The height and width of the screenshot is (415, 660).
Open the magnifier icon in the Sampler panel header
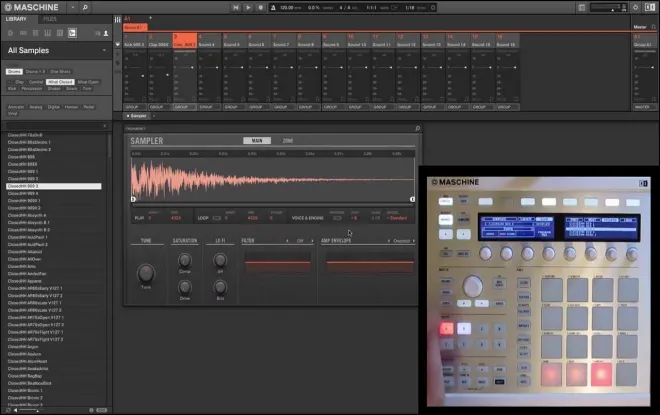point(417,128)
